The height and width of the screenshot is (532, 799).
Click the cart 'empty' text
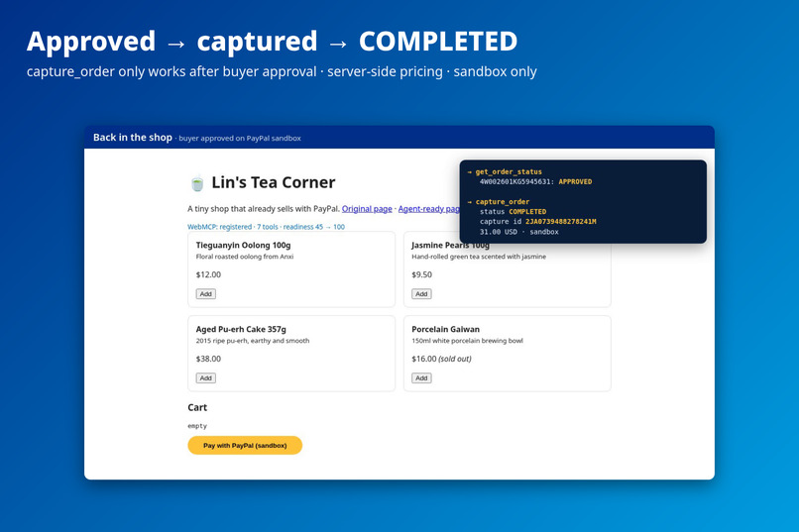pyautogui.click(x=197, y=426)
